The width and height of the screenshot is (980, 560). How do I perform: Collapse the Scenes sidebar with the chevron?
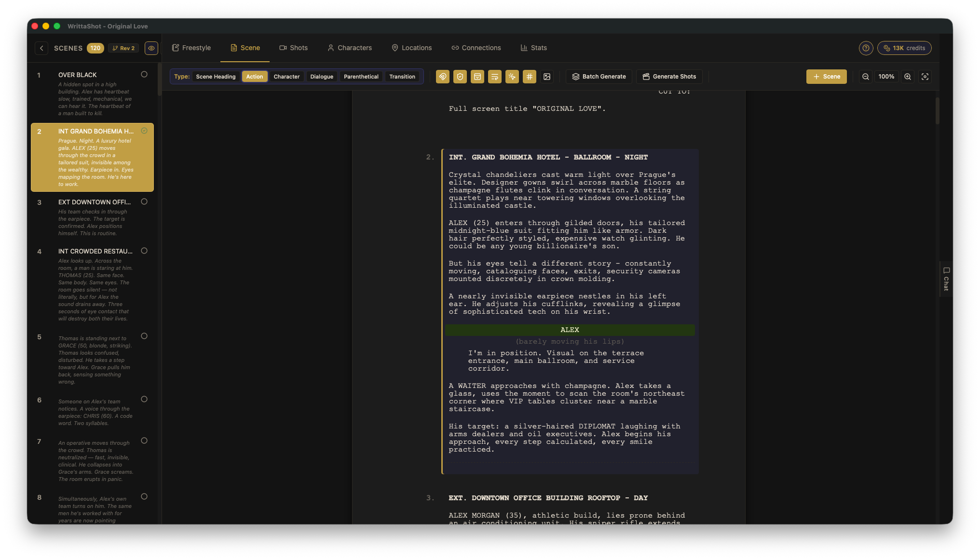click(x=41, y=48)
